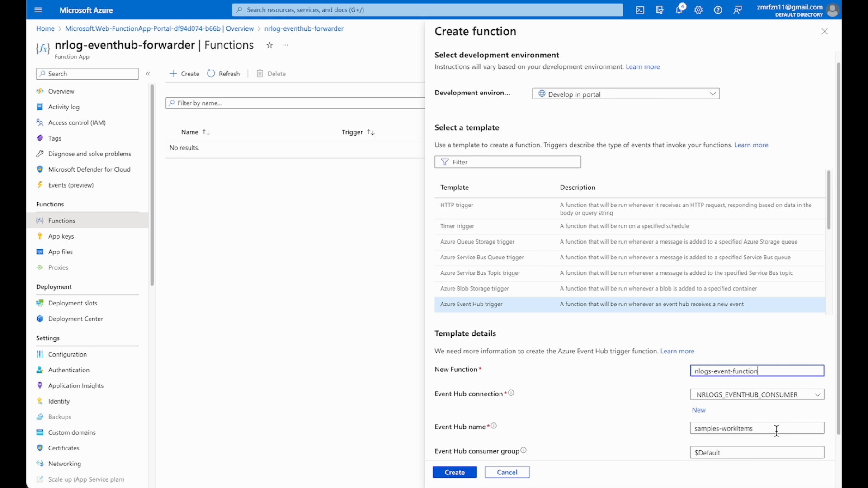Open the Feedback icon
868x488 pixels.
738,10
